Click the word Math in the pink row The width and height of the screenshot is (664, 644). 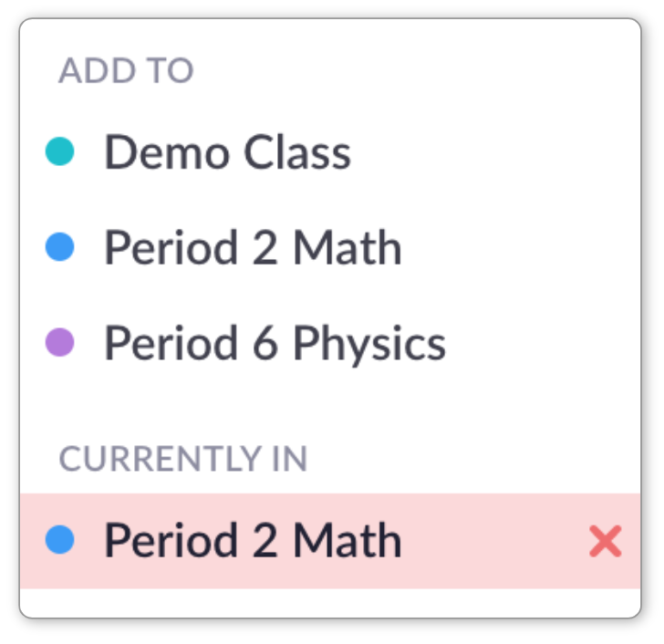click(347, 542)
